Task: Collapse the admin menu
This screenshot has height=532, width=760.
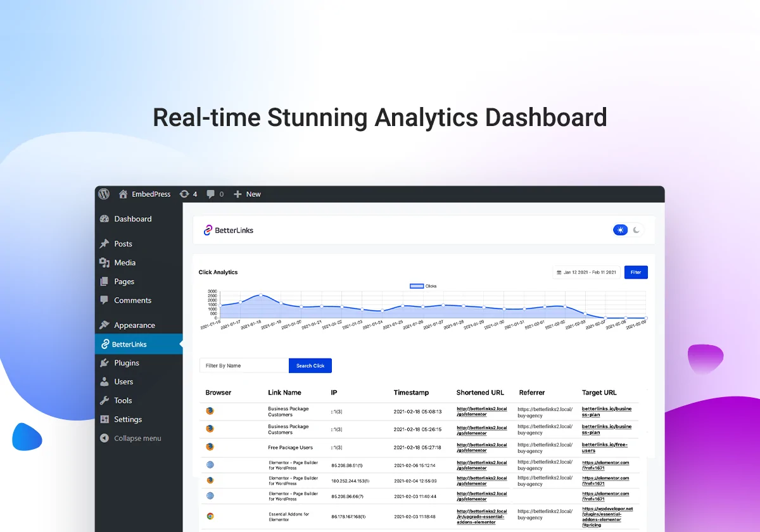Action: 136,438
